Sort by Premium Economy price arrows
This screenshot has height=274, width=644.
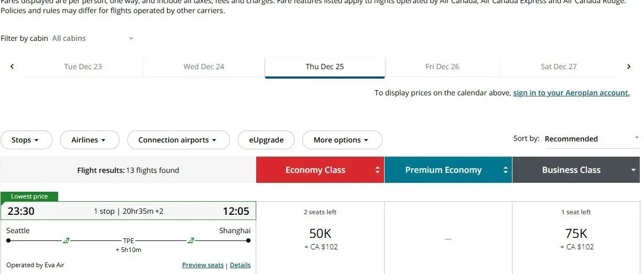[505, 170]
